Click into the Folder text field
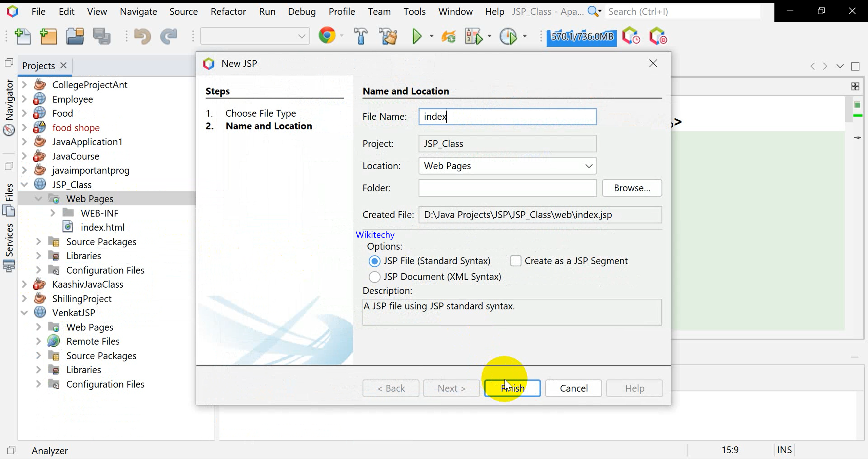The image size is (868, 459). coord(507,188)
